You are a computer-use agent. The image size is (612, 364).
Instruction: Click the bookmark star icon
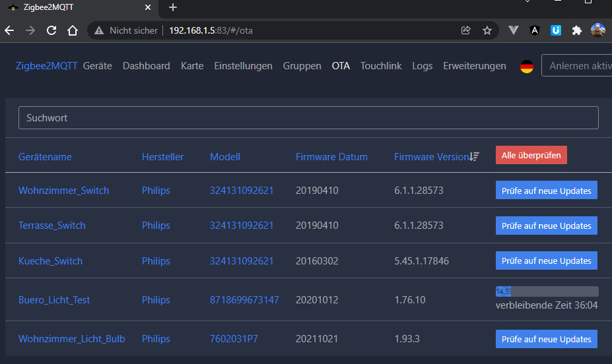pos(487,30)
